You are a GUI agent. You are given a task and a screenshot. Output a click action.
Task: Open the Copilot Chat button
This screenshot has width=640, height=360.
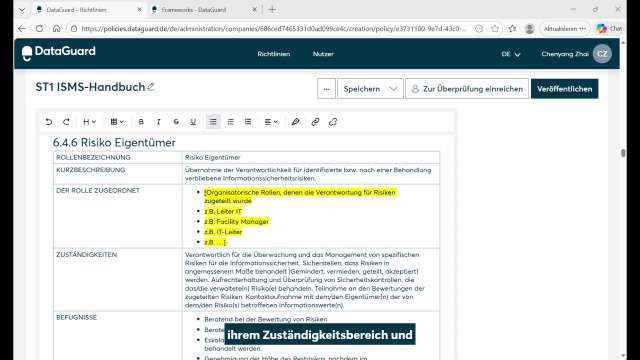609,29
